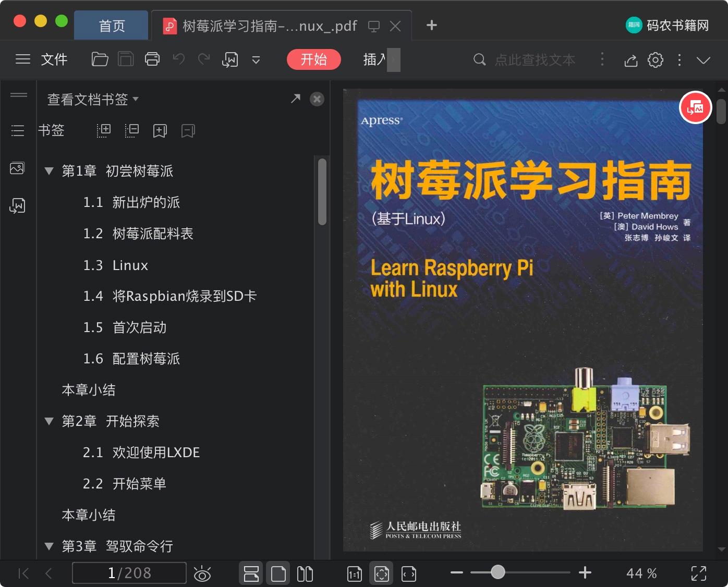Image resolution: width=728 pixels, height=587 pixels.
Task: Go to bookmark 1.1 新出炉的派
Action: click(x=131, y=202)
